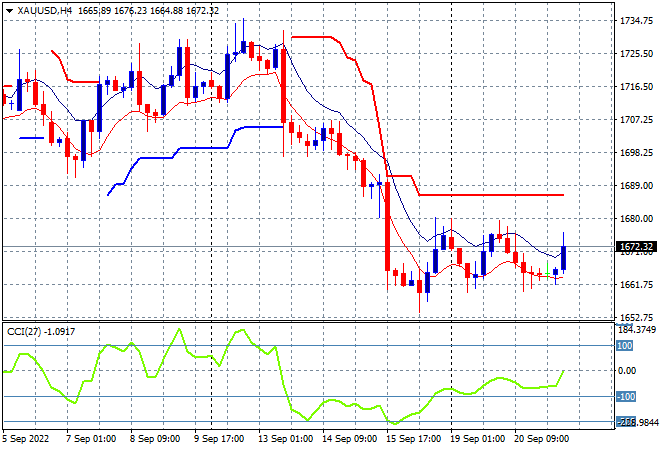Click the 1725.50 price axis value
This screenshot has width=660, height=450.
tap(636, 54)
